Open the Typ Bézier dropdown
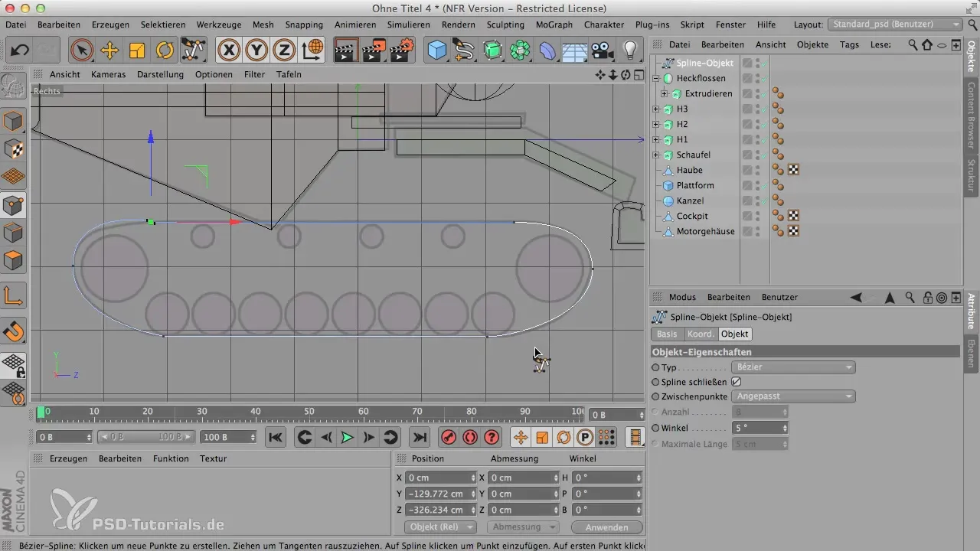Screen dimensions: 980x551 click(x=794, y=367)
